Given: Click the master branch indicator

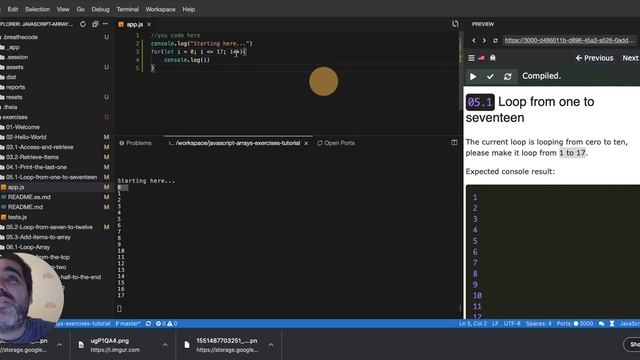Looking at the screenshot, I should click(128, 324).
